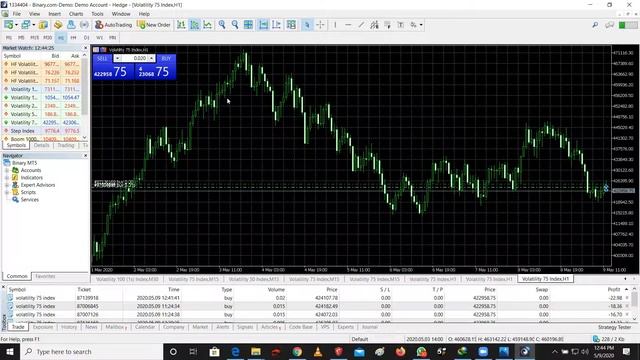Switch chart to bar chart style

point(181,25)
